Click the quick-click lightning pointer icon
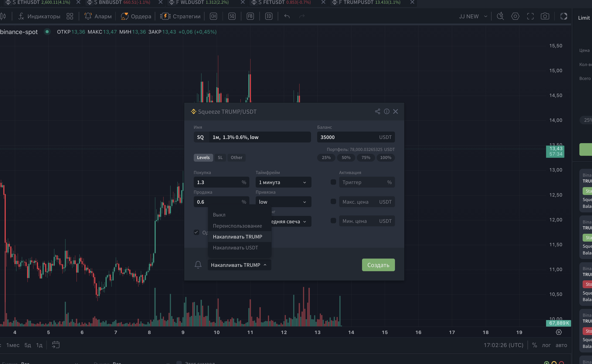Screen dimensions: 592x364 500,16
